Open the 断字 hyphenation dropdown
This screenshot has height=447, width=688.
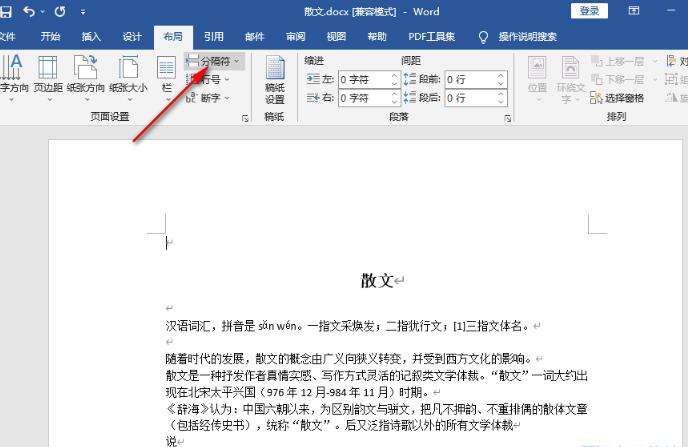[x=208, y=97]
